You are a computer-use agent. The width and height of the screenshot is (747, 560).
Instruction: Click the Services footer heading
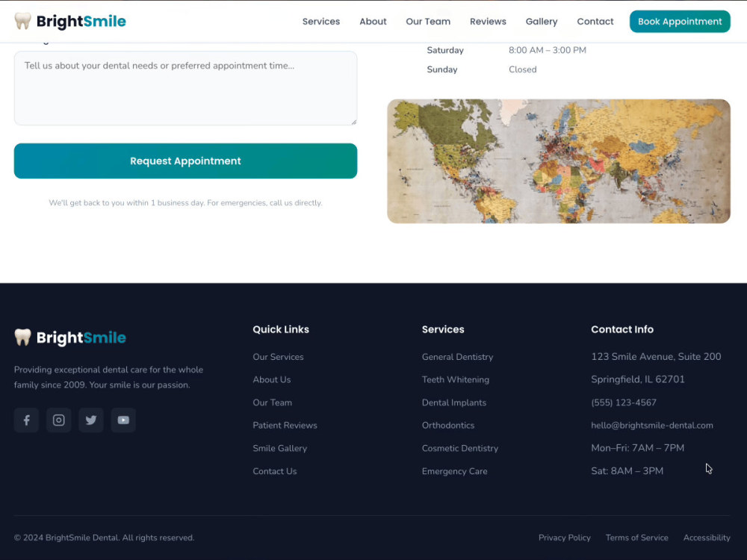442,329
